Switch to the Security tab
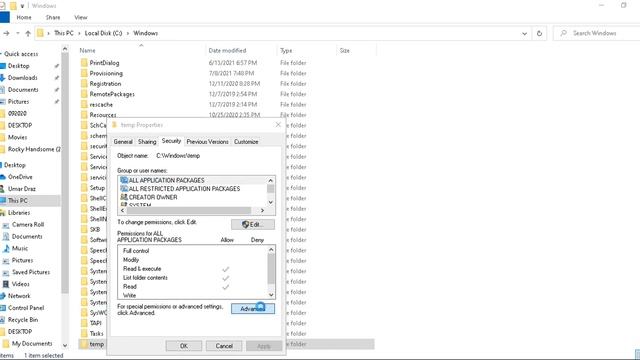This screenshot has width=640, height=360. pos(171,141)
